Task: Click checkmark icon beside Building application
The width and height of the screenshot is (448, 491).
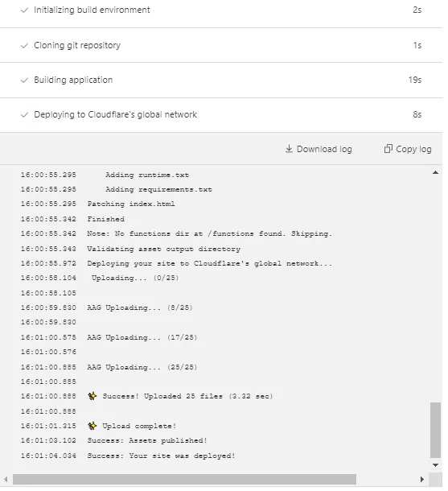Action: pos(24,80)
